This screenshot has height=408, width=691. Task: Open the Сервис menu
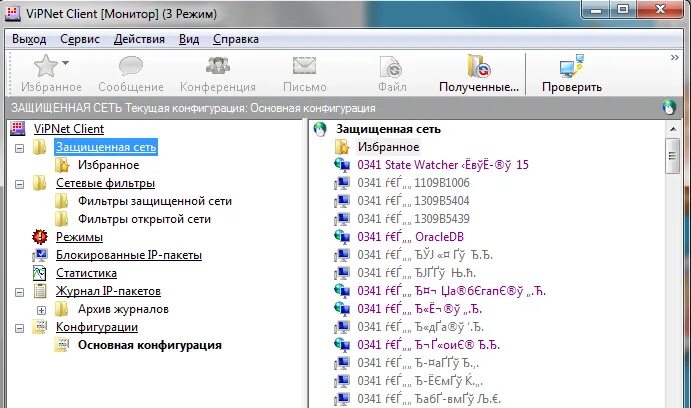tap(80, 39)
